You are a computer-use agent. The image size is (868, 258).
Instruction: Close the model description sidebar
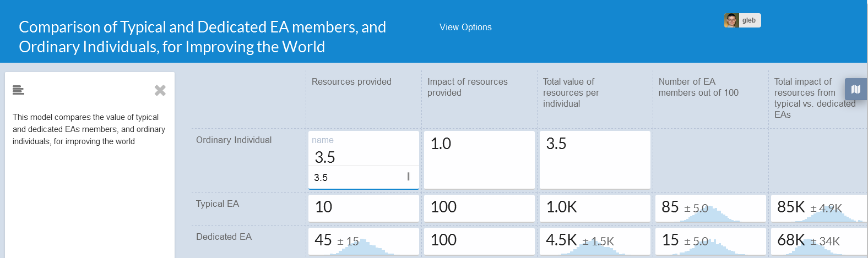[160, 90]
